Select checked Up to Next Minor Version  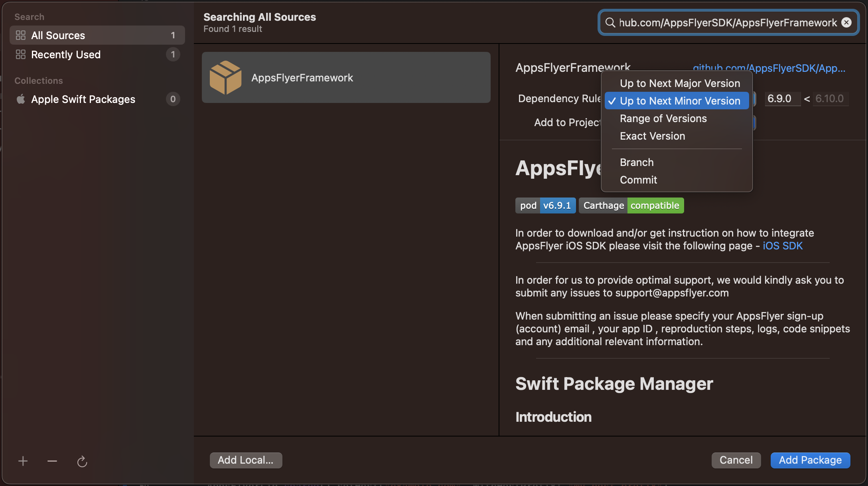(680, 101)
